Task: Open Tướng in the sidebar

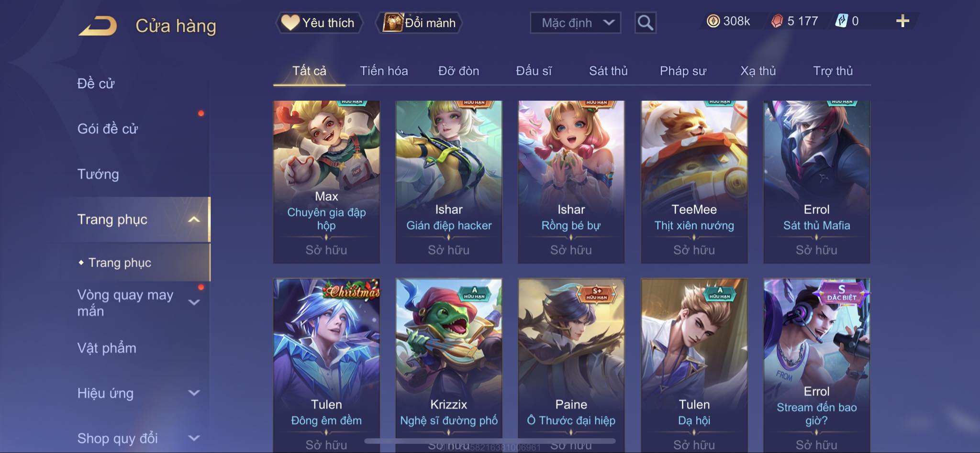Action: (x=98, y=174)
